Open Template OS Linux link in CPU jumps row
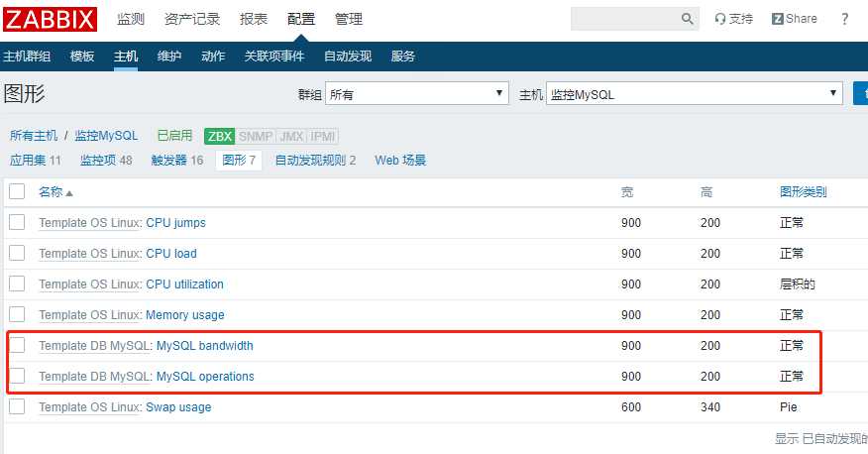This screenshot has height=454, width=868. tap(90, 223)
